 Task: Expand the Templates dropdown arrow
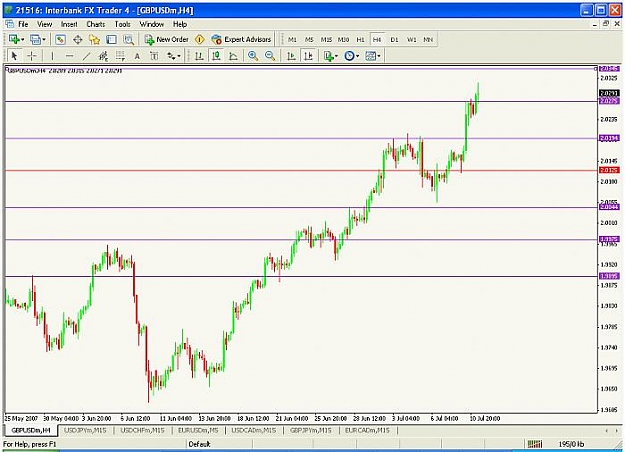click(x=378, y=56)
